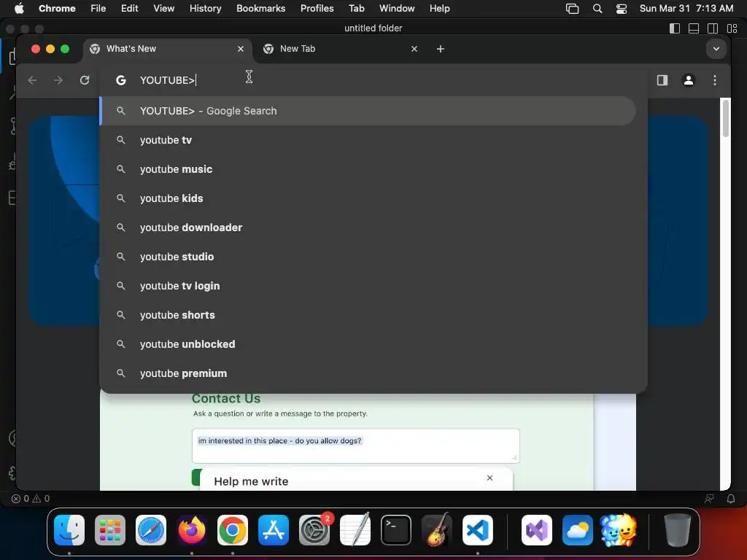Open Chrome from the Dock

click(233, 530)
